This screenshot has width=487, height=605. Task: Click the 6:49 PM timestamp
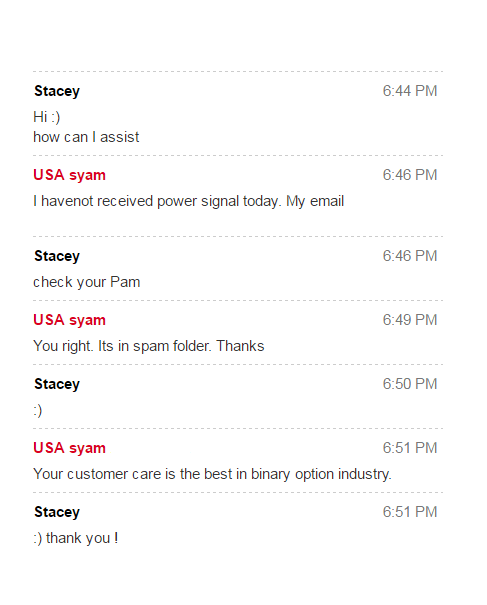[410, 320]
